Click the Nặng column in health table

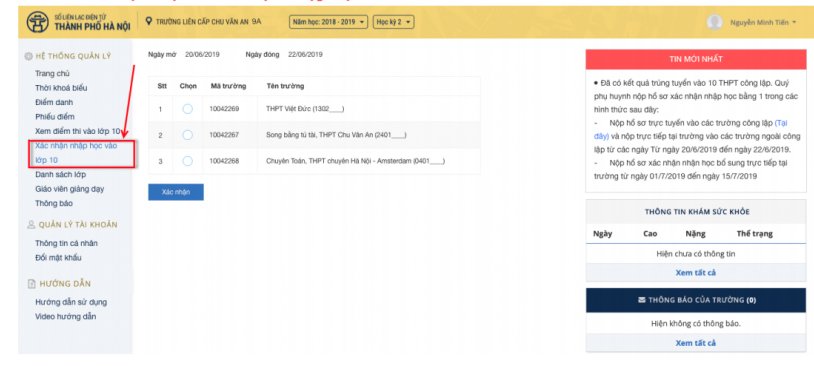(x=695, y=234)
